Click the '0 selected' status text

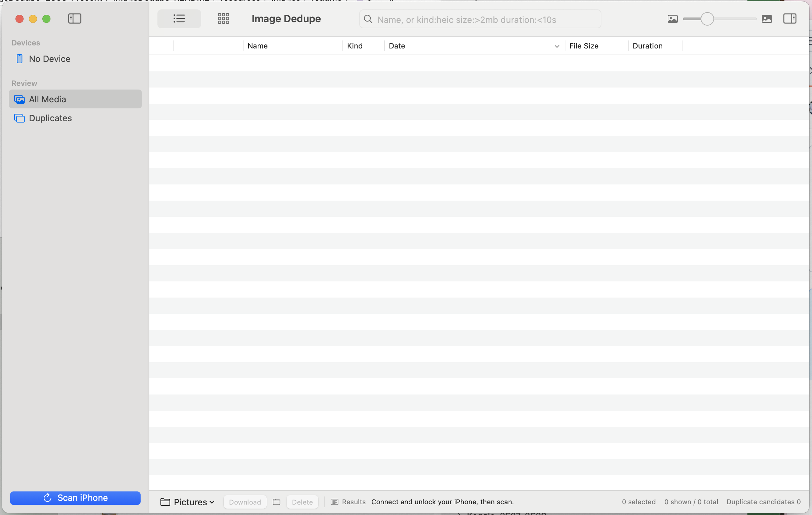point(639,502)
